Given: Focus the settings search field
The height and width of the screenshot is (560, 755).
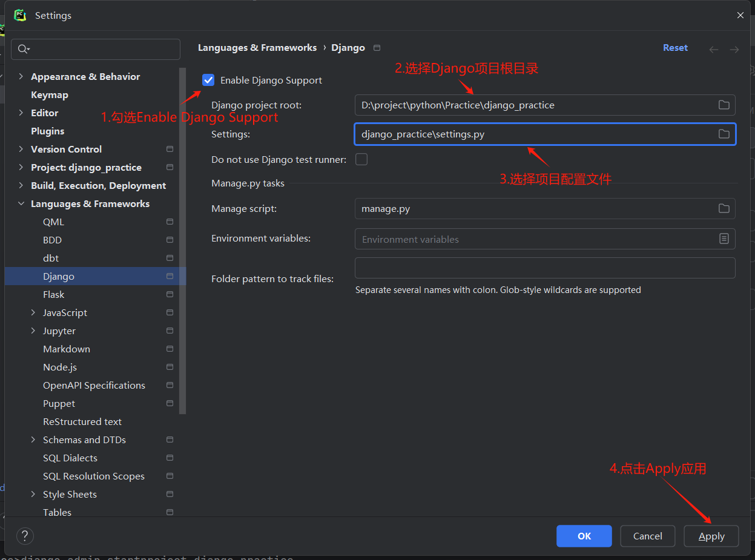Looking at the screenshot, I should pos(96,49).
